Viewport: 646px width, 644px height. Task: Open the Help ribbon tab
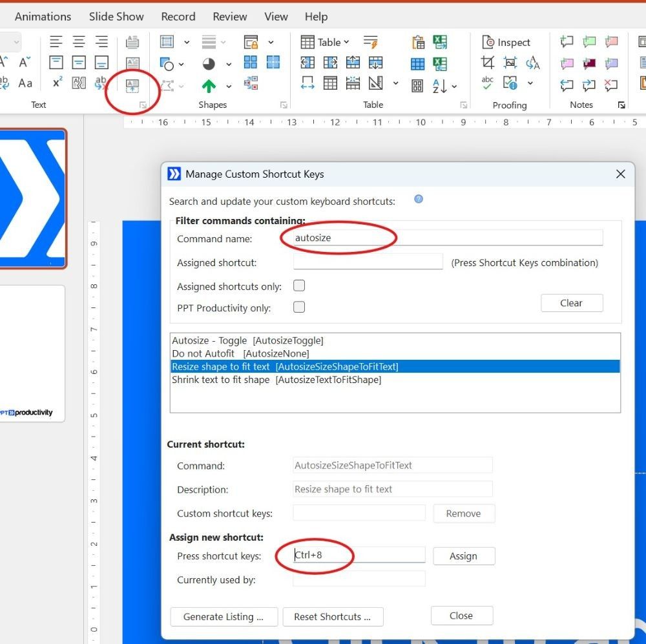click(316, 17)
